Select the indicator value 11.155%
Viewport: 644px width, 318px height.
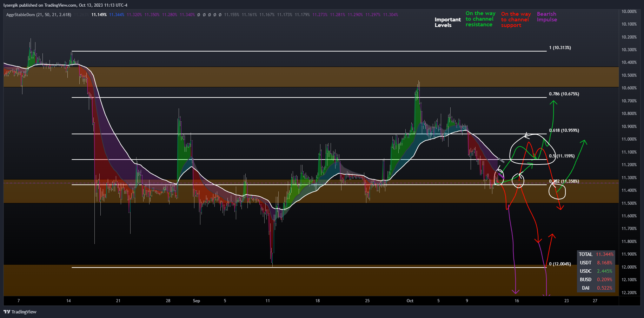click(232, 15)
